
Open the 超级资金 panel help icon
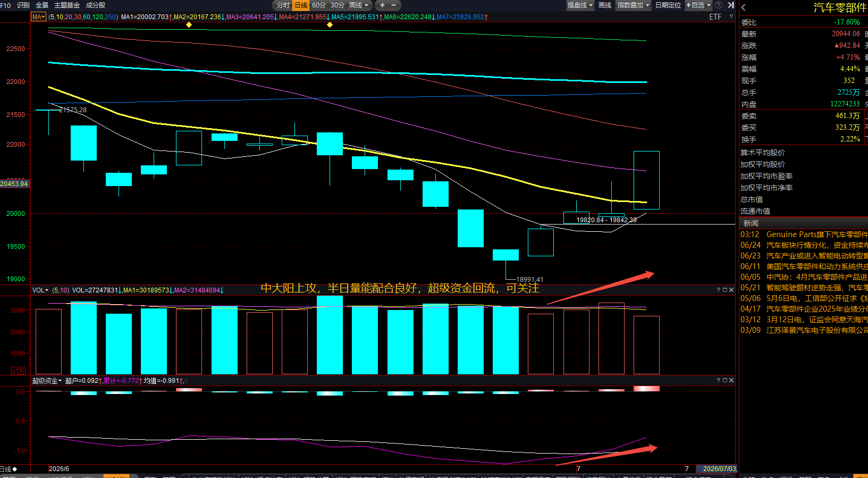coord(718,381)
